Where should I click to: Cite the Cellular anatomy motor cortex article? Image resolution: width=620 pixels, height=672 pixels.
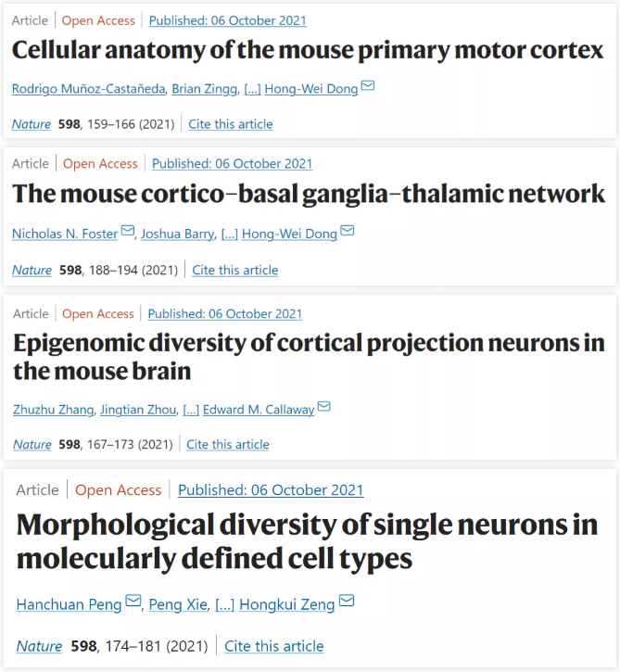pos(231,124)
